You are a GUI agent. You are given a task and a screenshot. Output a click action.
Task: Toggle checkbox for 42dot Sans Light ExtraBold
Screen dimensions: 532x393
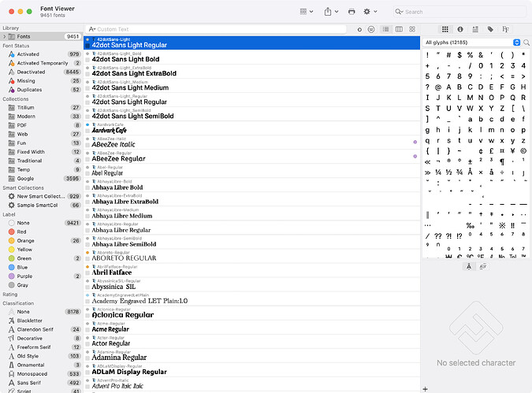click(x=87, y=74)
